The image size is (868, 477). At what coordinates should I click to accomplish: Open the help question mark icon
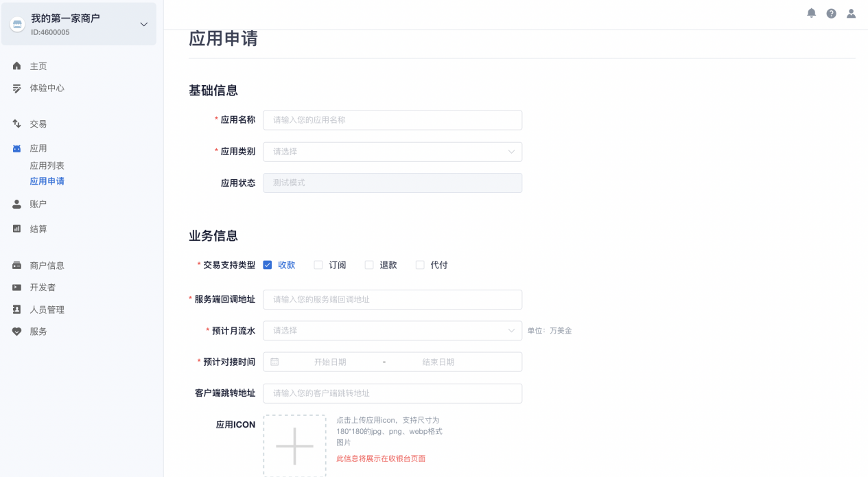pyautogui.click(x=832, y=13)
